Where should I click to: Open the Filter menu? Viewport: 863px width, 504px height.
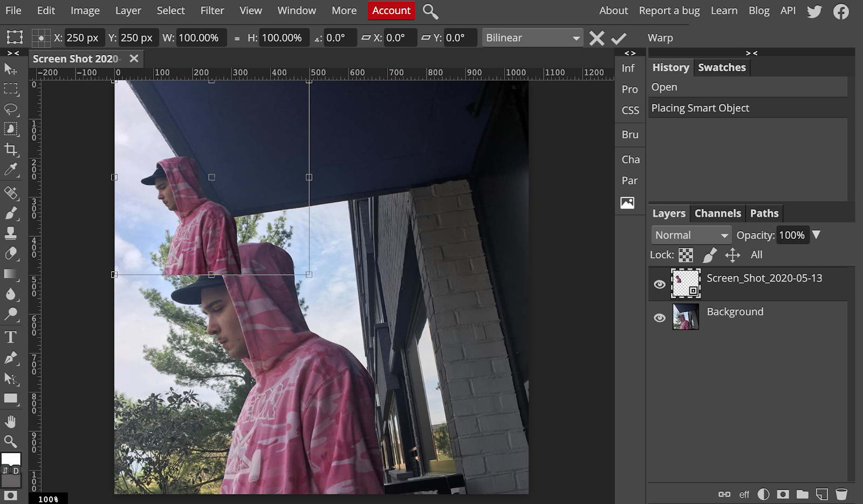[x=212, y=11]
